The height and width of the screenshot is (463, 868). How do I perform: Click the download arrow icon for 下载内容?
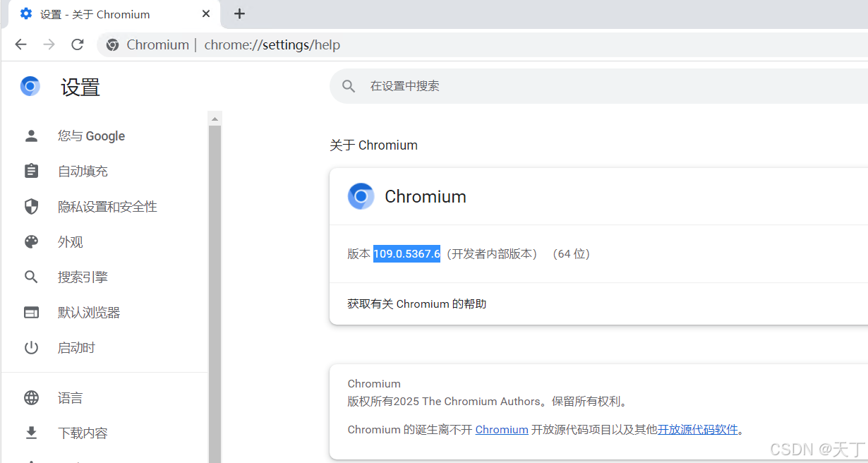coord(31,433)
